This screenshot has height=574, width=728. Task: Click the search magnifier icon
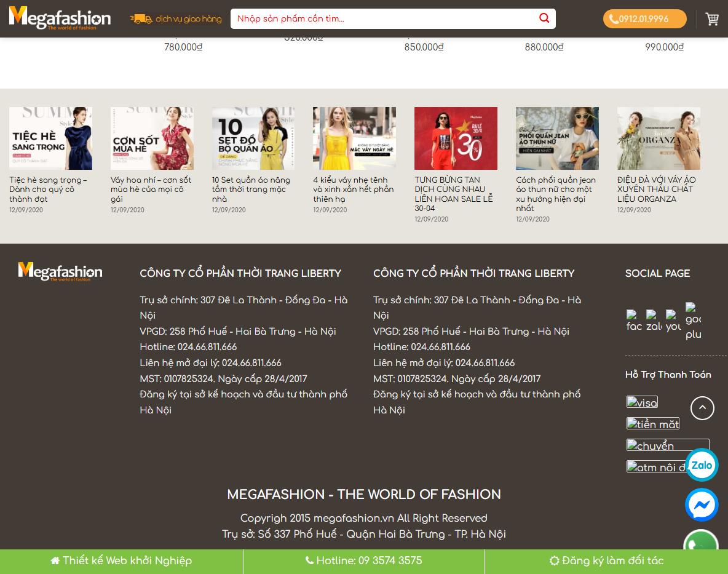pos(544,18)
